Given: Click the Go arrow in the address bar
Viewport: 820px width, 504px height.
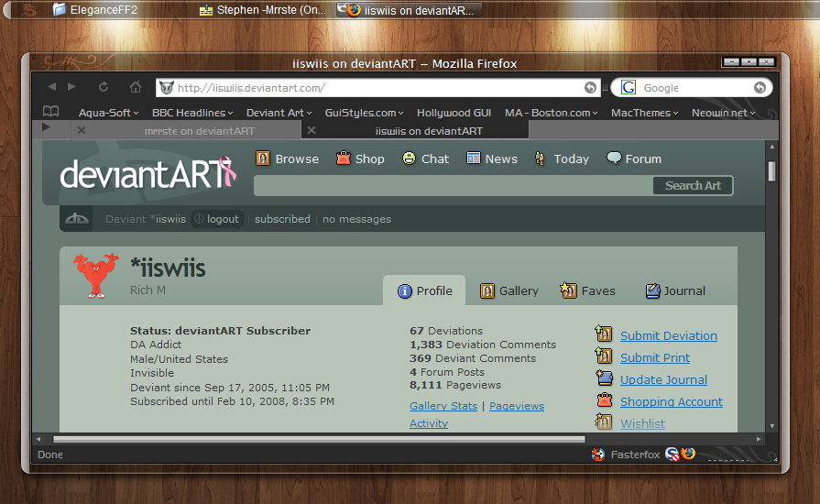Looking at the screenshot, I should tap(590, 88).
